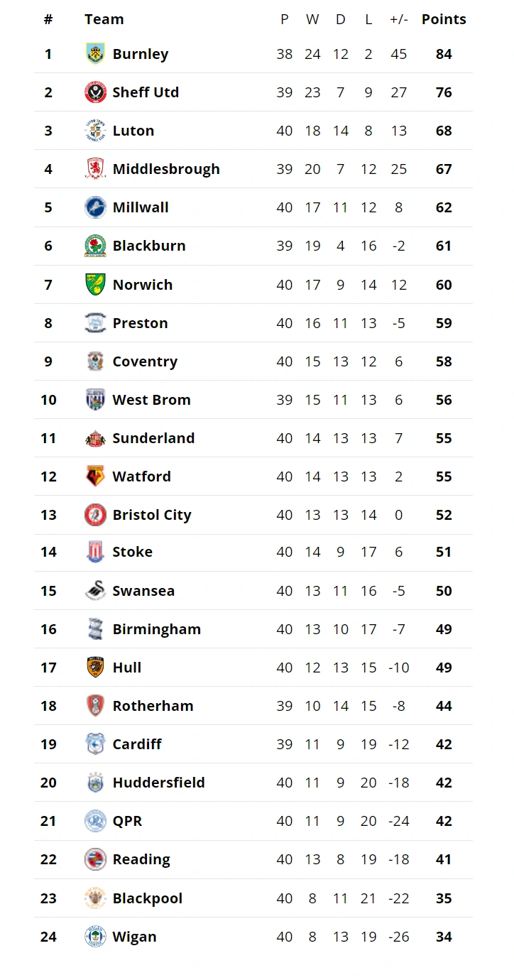Click the Blackburn rose badge
Image resolution: width=514 pixels, height=980 pixels.
(95, 246)
